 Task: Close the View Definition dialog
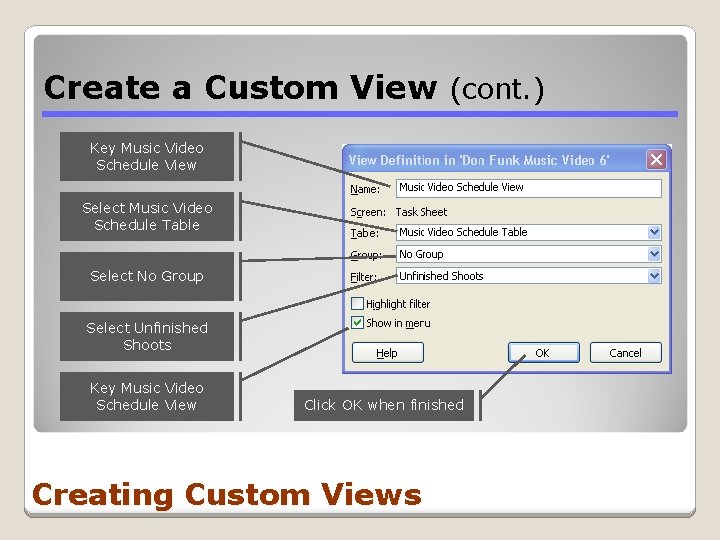point(656,160)
